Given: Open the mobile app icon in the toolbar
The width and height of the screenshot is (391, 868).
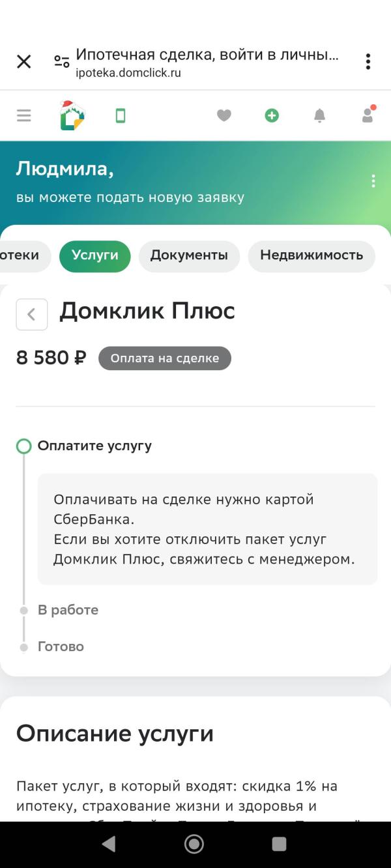Looking at the screenshot, I should coord(119,115).
